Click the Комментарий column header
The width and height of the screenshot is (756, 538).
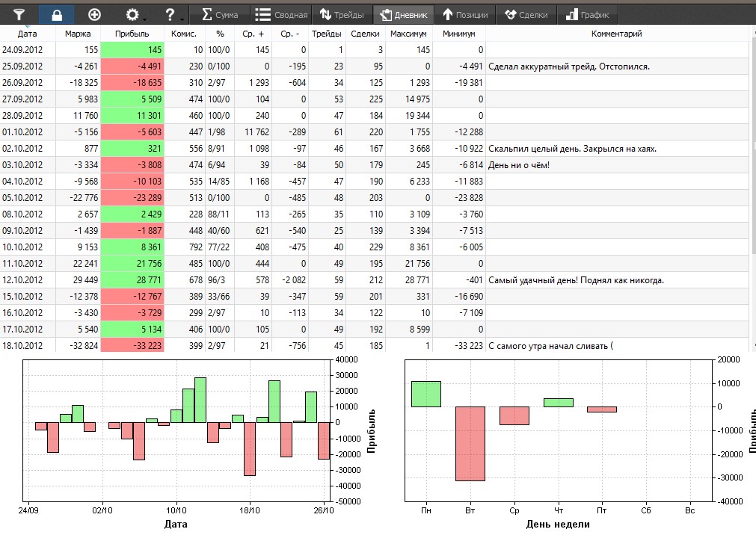coord(616,34)
